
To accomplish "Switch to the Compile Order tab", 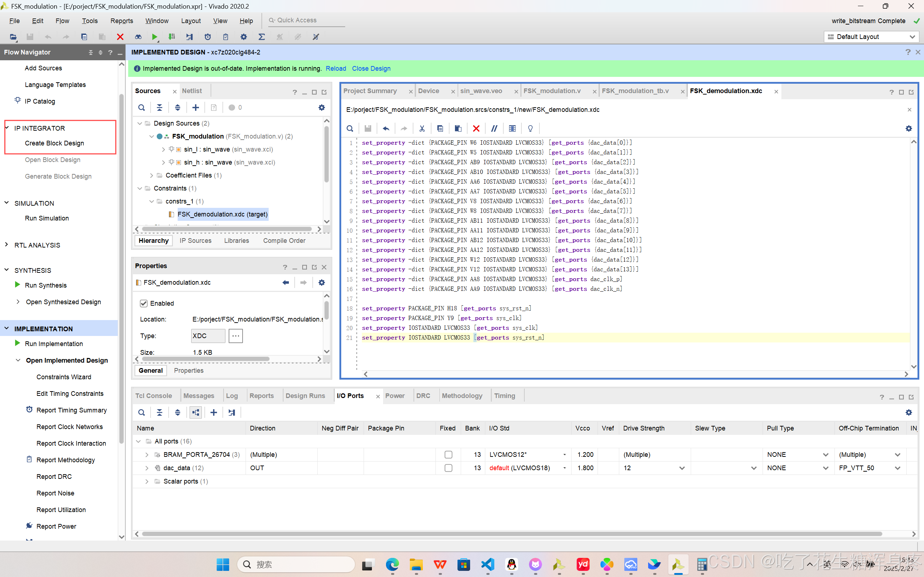I will 284,241.
